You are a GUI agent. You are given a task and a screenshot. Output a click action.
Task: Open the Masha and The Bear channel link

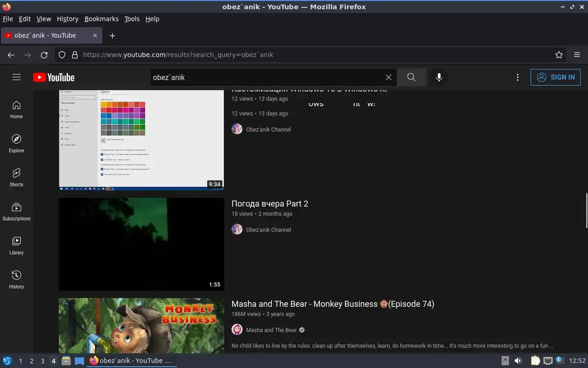[x=271, y=330]
